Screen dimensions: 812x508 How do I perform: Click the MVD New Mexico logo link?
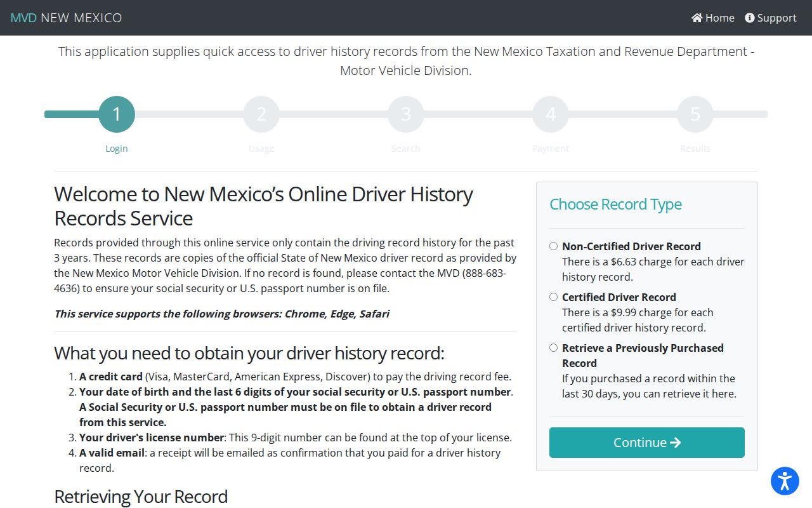[66, 18]
